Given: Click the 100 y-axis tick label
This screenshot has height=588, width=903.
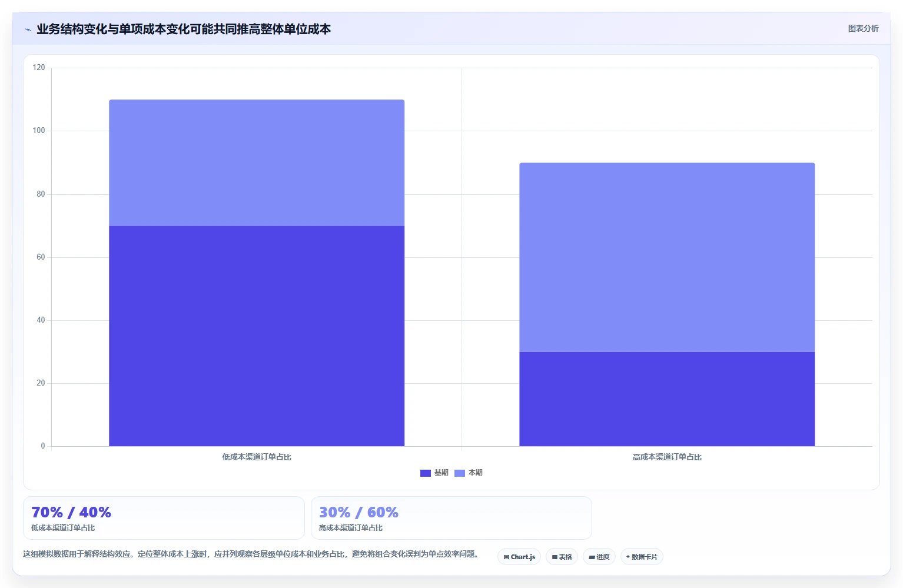Looking at the screenshot, I should pos(39,131).
